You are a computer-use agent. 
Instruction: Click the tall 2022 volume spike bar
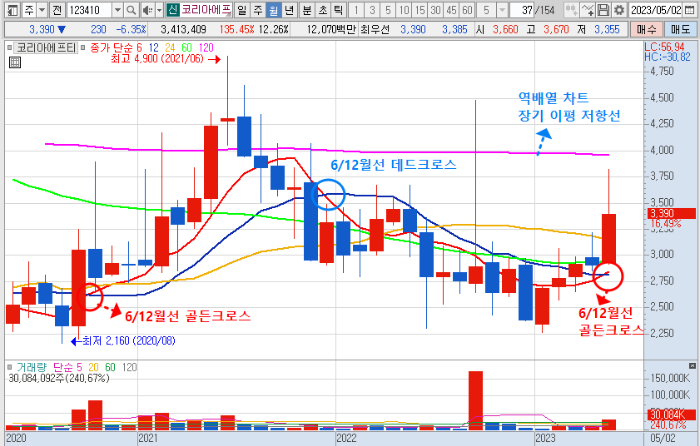tap(475, 400)
